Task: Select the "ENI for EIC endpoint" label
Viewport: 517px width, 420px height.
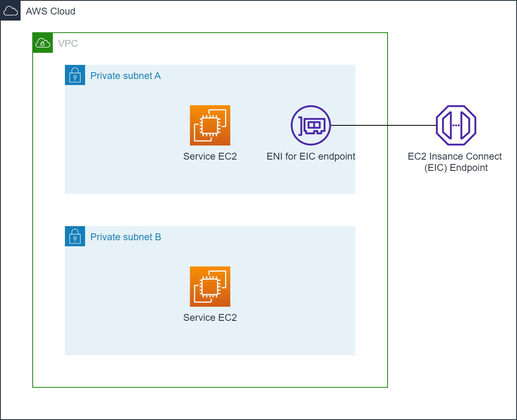Action: point(311,156)
